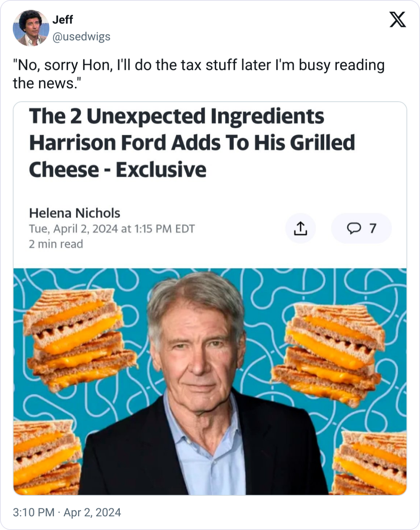The image size is (420, 530).
Task: Open the @usedwigs handle link
Action: (x=81, y=37)
